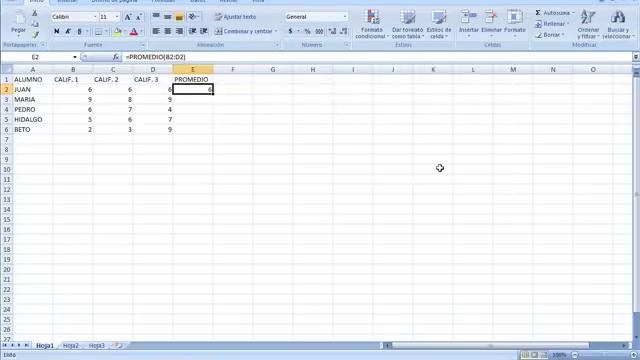The image size is (640, 360).
Task: Click into the formula bar with =PROMEDIO(B2:D2)
Action: click(x=376, y=57)
